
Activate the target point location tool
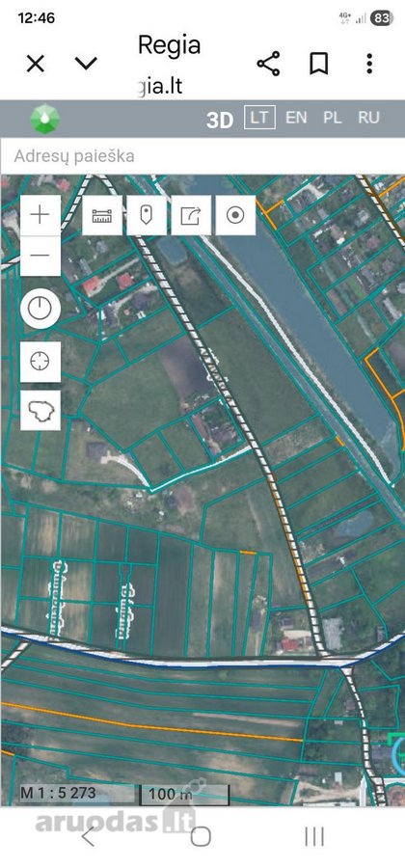235,215
